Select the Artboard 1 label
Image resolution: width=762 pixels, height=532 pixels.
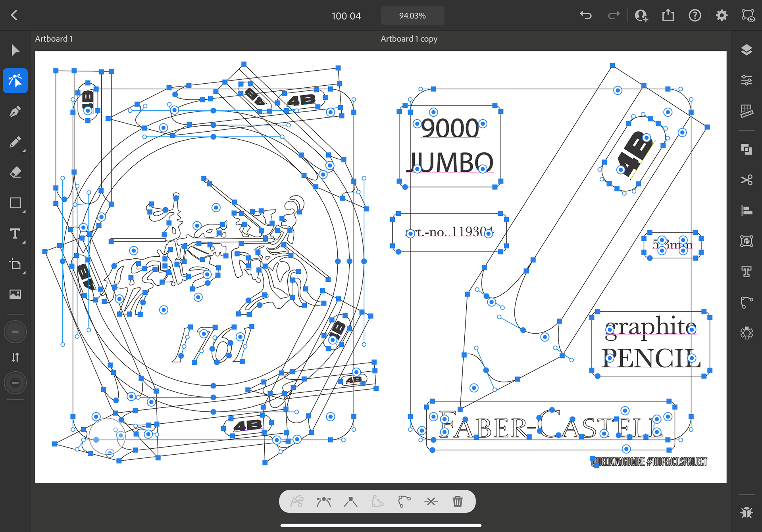(x=54, y=39)
